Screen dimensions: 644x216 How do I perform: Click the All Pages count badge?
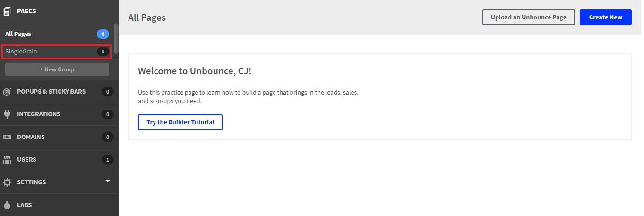pyautogui.click(x=103, y=34)
